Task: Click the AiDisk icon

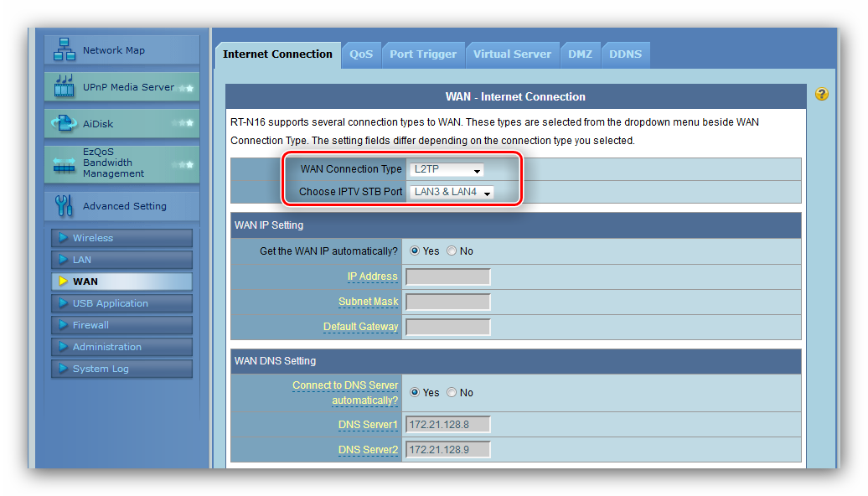Action: [x=65, y=124]
